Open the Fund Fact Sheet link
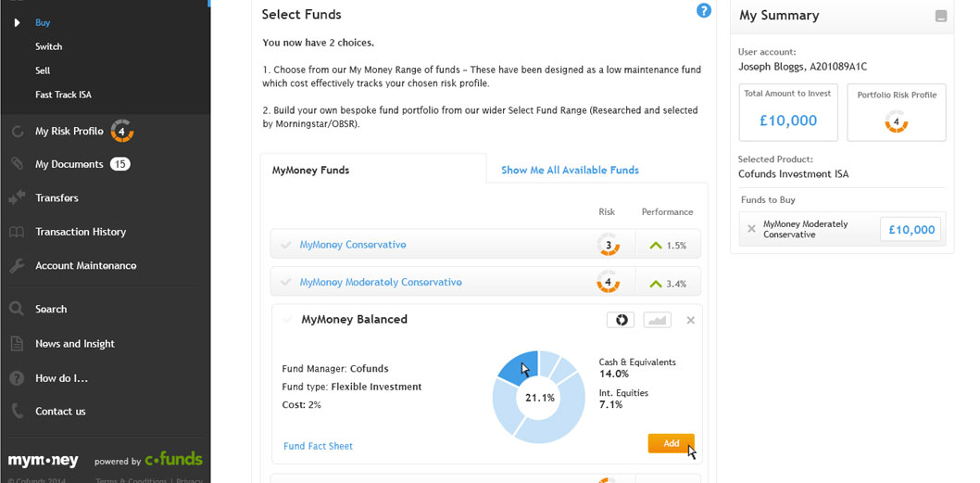This screenshot has width=980, height=483. [x=318, y=446]
